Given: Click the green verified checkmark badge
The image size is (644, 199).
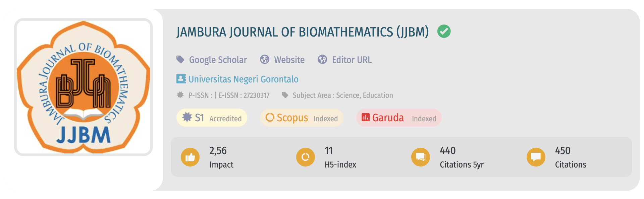Looking at the screenshot, I should point(444,31).
